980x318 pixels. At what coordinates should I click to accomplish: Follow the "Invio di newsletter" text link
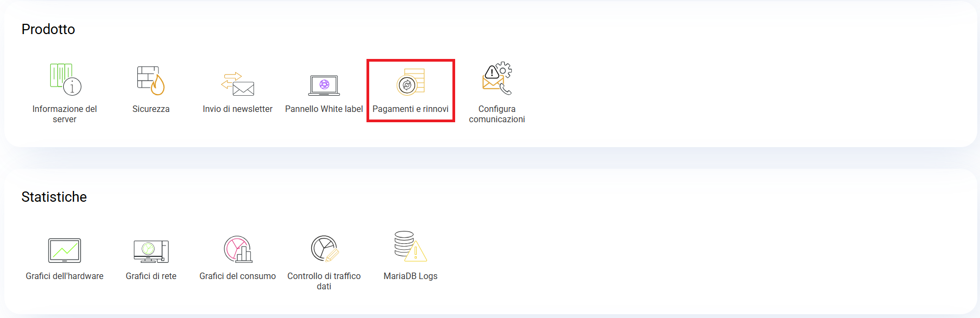237,109
